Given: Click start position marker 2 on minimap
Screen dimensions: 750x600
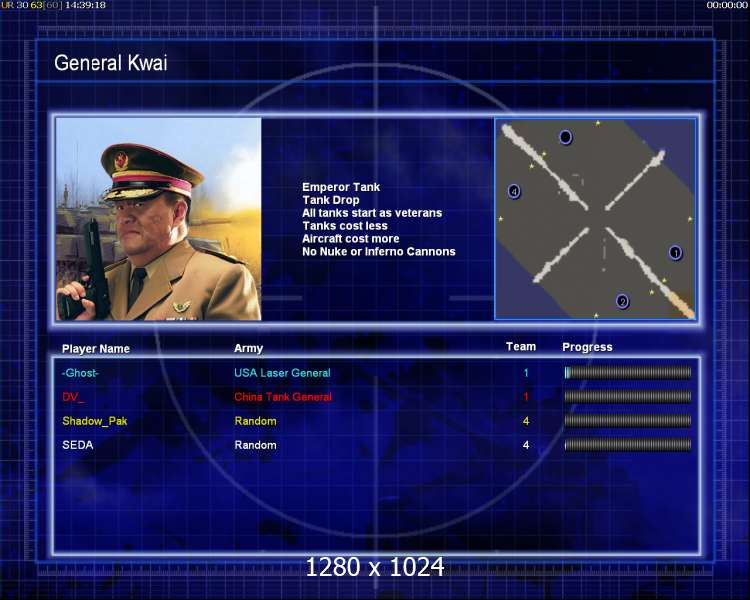Looking at the screenshot, I should 622,301.
